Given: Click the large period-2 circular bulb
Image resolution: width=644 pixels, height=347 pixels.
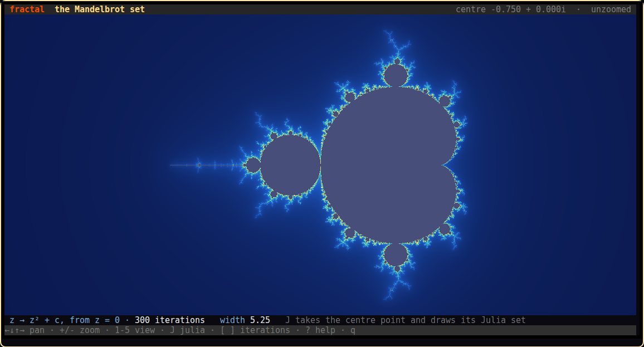Looking at the screenshot, I should pos(290,165).
